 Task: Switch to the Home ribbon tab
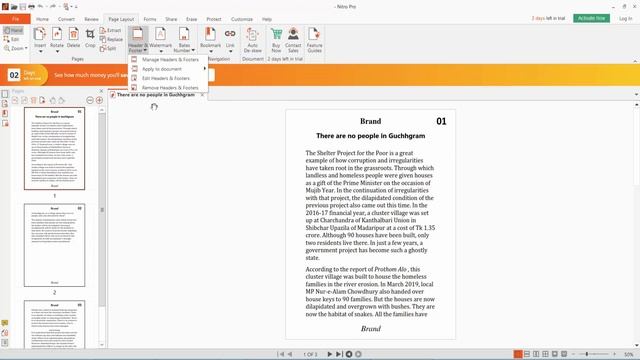[42, 19]
